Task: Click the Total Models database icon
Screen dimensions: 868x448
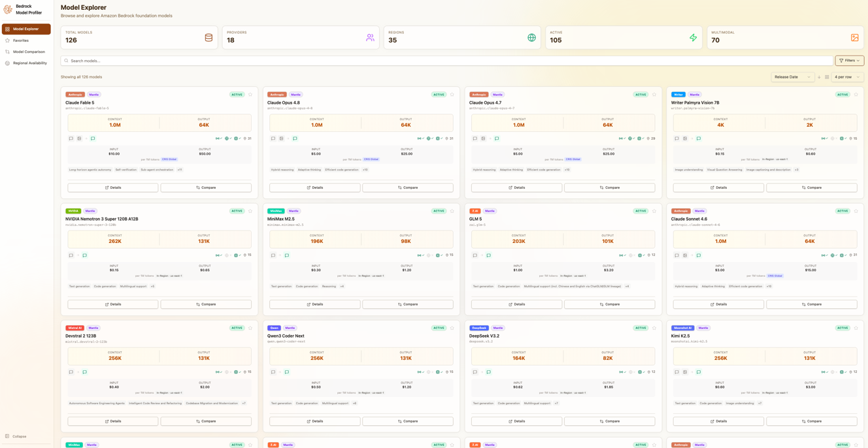Action: pyautogui.click(x=209, y=38)
